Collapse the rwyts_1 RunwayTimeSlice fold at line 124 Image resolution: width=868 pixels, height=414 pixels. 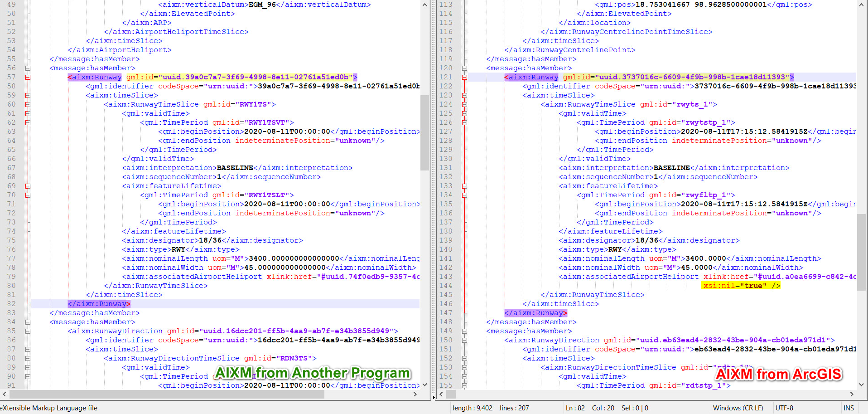(464, 104)
